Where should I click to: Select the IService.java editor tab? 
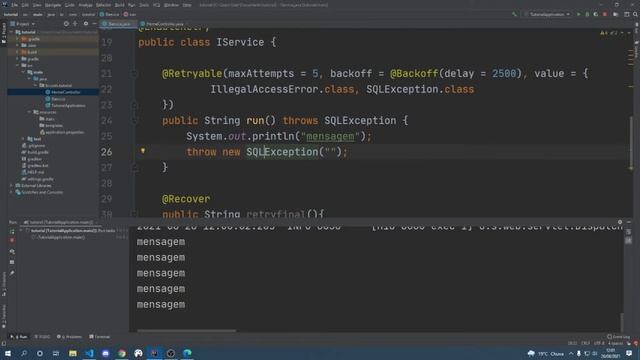click(117, 24)
